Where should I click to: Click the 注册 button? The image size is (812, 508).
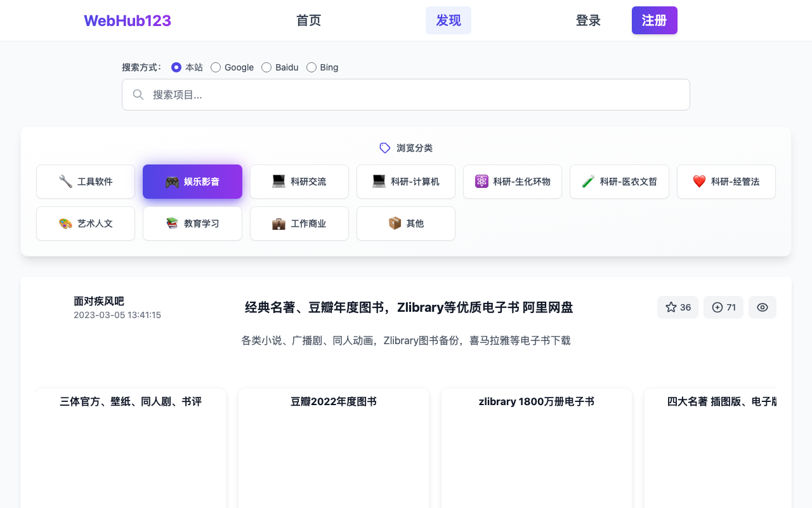(x=655, y=20)
